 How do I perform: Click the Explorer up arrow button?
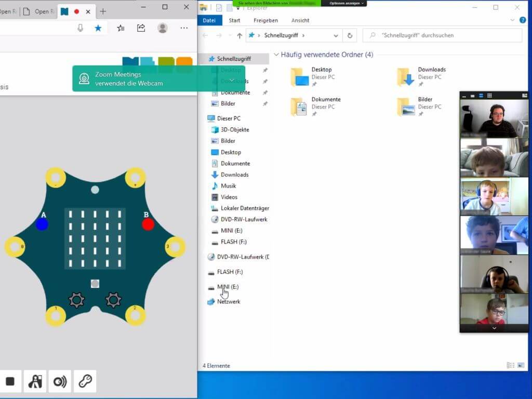click(240, 35)
